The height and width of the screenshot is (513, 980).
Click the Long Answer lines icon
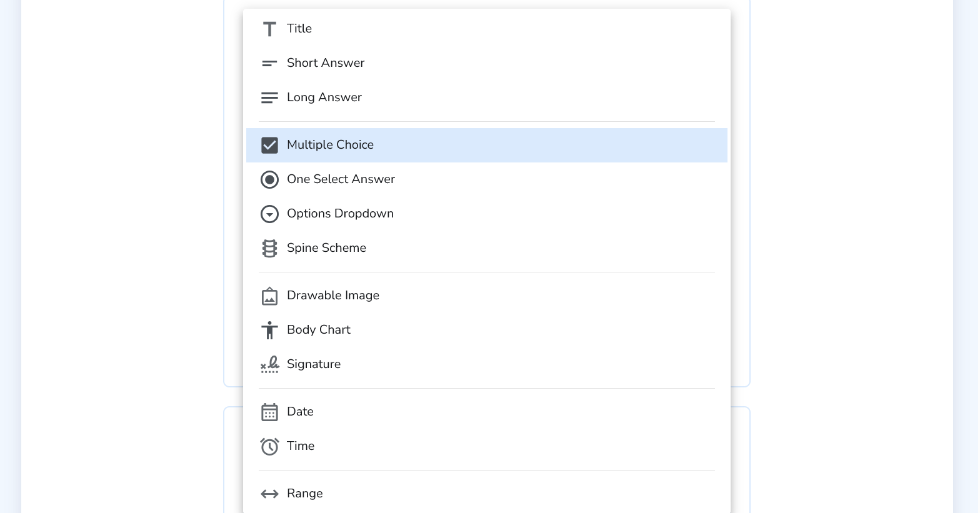tap(269, 97)
